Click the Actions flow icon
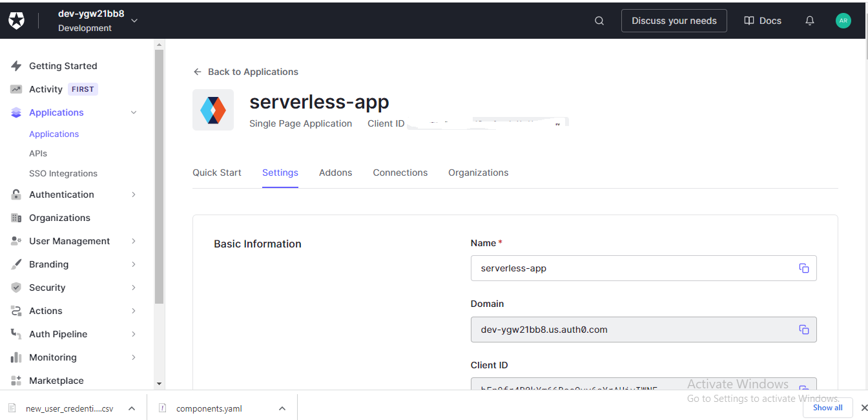Image resolution: width=868 pixels, height=420 pixels. pos(16,311)
